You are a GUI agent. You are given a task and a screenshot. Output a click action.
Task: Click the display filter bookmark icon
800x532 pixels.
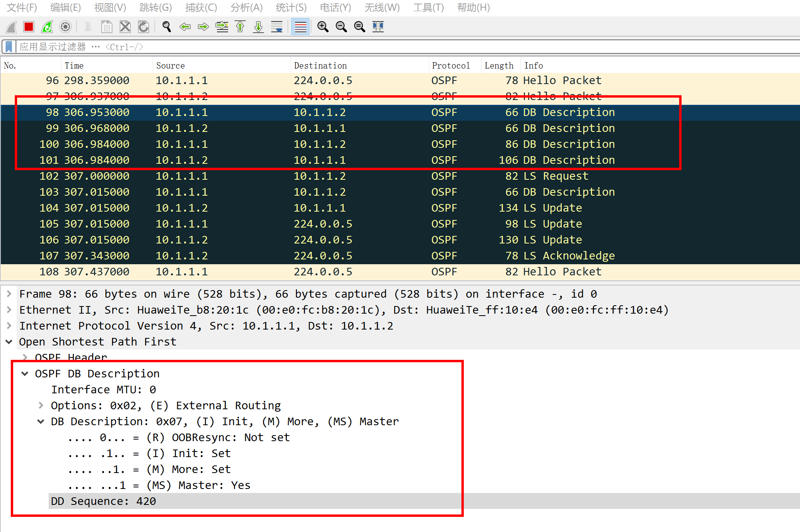click(9, 47)
